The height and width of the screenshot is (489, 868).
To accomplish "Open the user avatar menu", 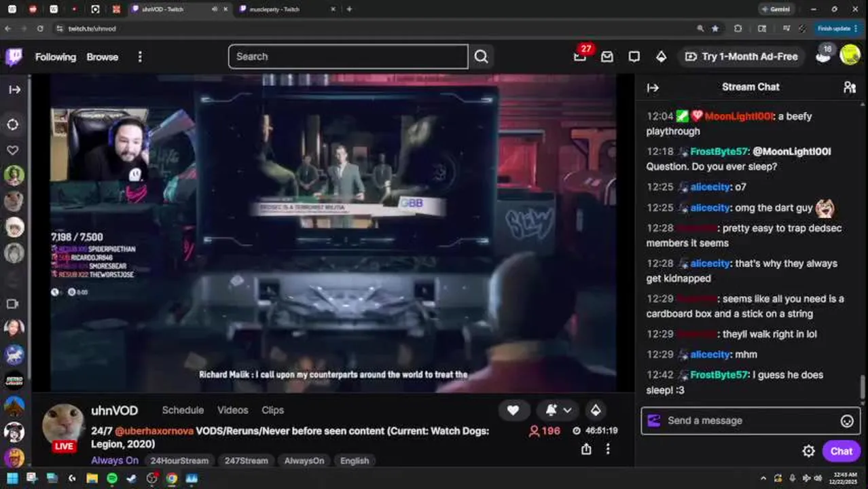I will 850,55.
